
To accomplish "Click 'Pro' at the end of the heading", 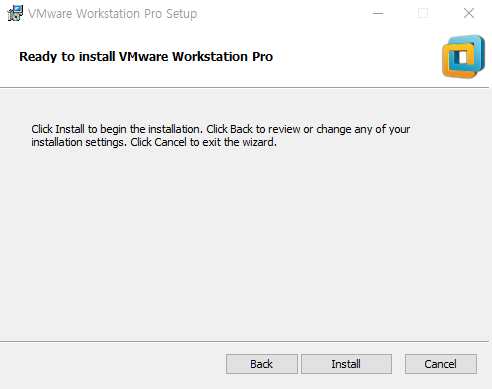I will pyautogui.click(x=262, y=56).
